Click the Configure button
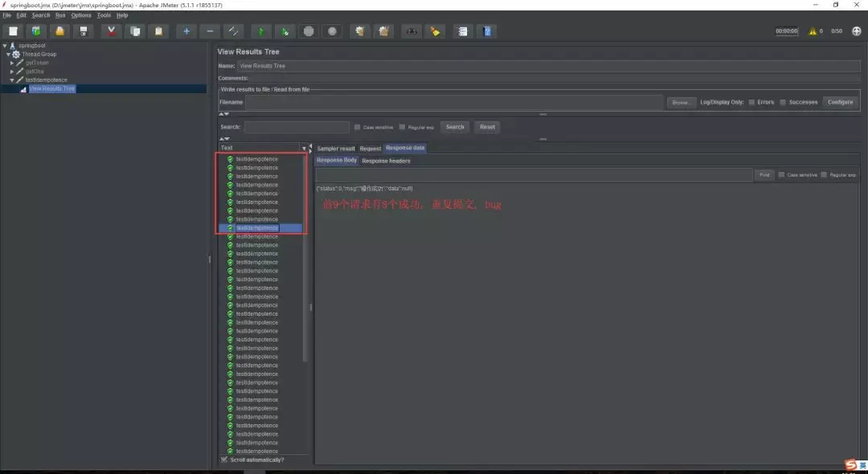Screen dimensions: 868x474 (841, 102)
